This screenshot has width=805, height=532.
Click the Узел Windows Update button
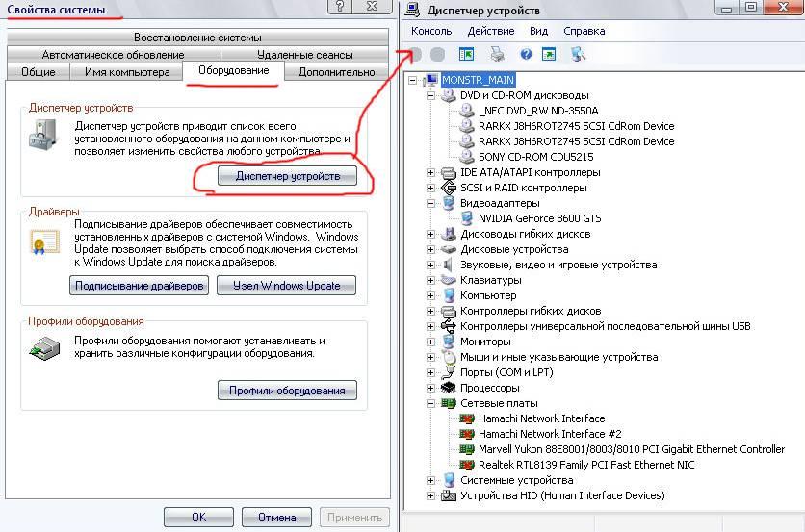tap(287, 285)
